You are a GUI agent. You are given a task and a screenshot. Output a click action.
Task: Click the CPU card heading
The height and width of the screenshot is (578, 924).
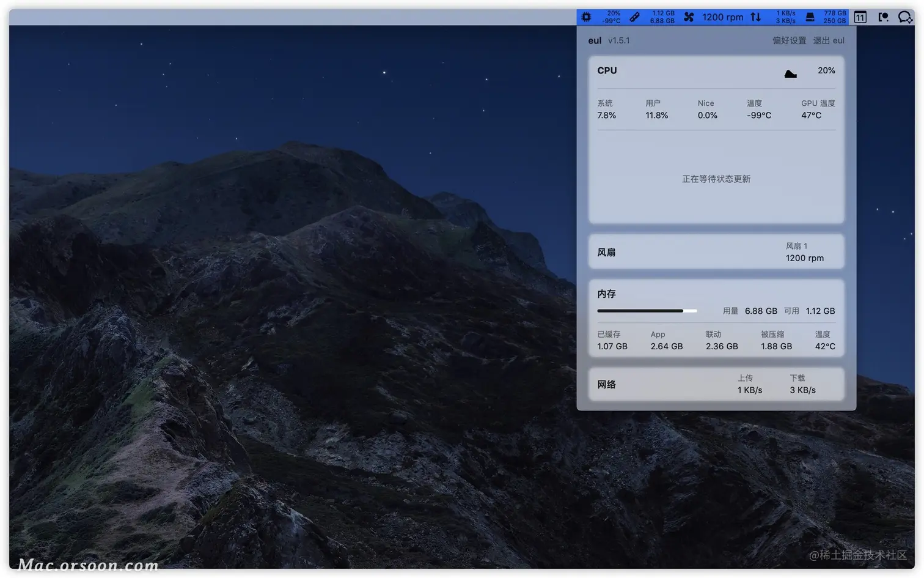pyautogui.click(x=607, y=70)
